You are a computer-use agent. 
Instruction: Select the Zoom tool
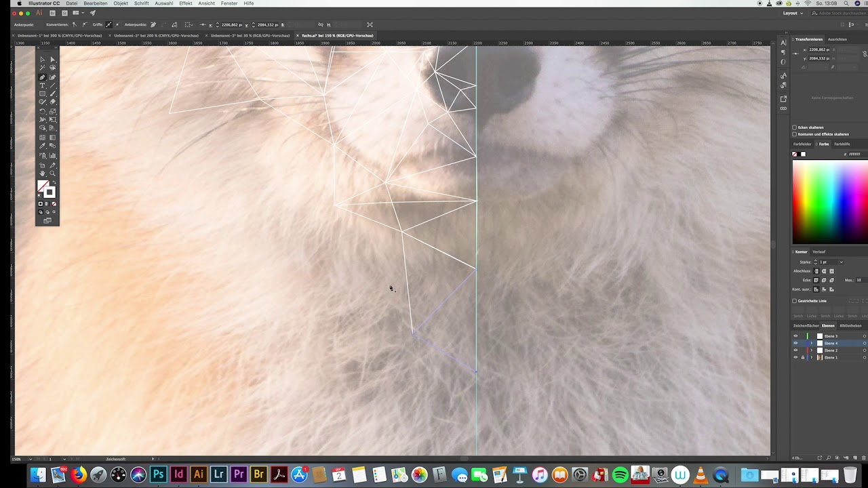coord(52,174)
